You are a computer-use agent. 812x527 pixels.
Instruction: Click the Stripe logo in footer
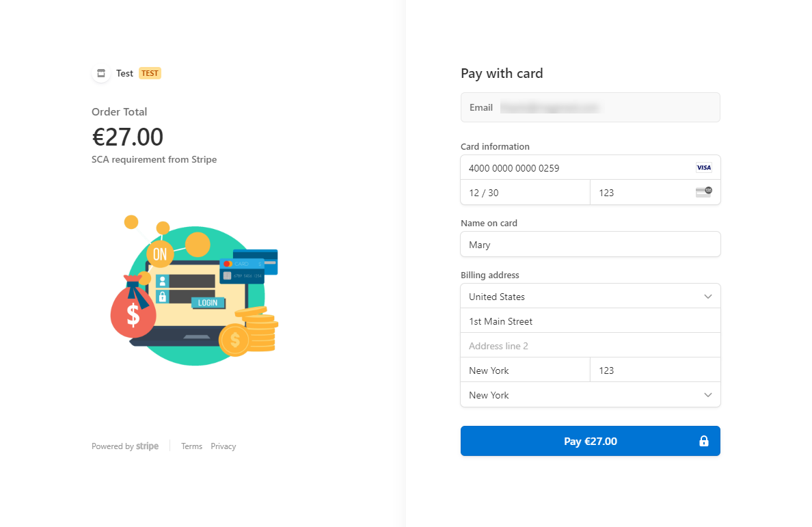(147, 446)
